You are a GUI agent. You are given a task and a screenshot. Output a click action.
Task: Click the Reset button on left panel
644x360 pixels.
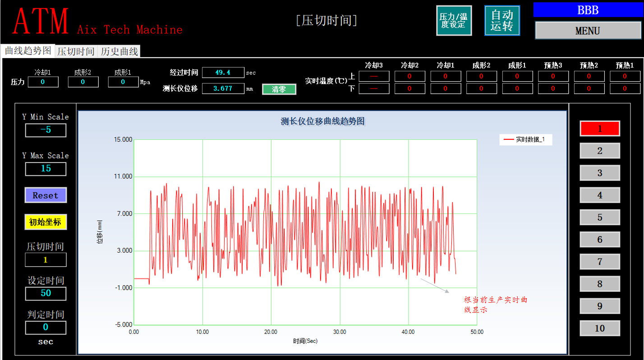tap(45, 195)
